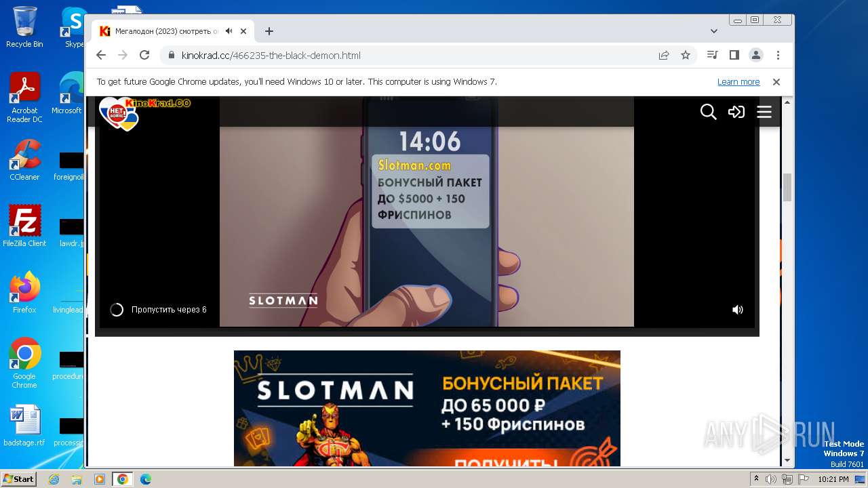
Task: Click the 10:21 PM taskbar clock
Action: 833,479
